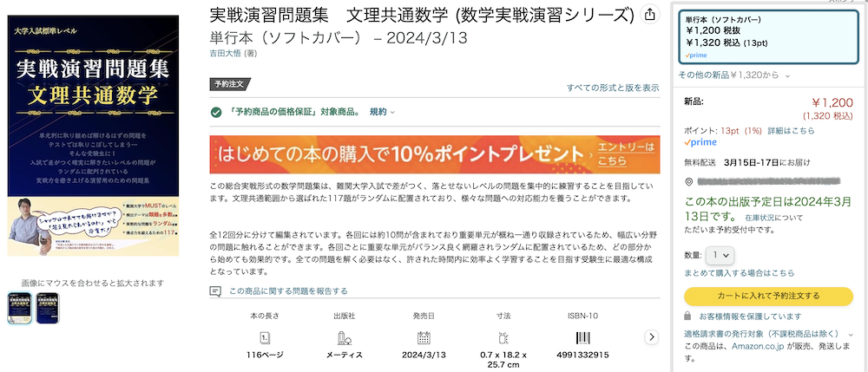Click the prime logo in format box

[696, 55]
